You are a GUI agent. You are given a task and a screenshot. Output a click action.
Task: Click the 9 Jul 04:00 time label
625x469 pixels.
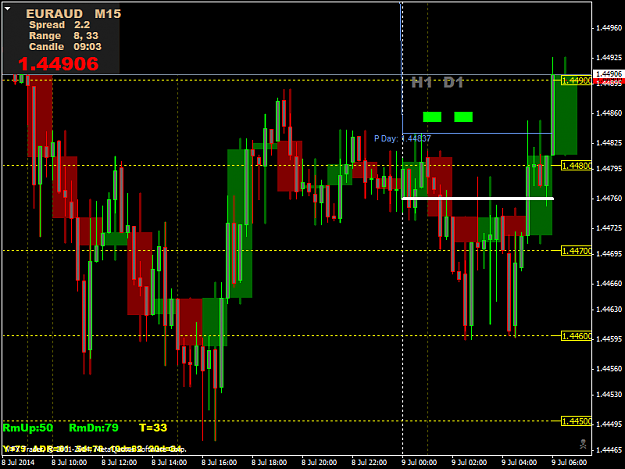(x=519, y=462)
